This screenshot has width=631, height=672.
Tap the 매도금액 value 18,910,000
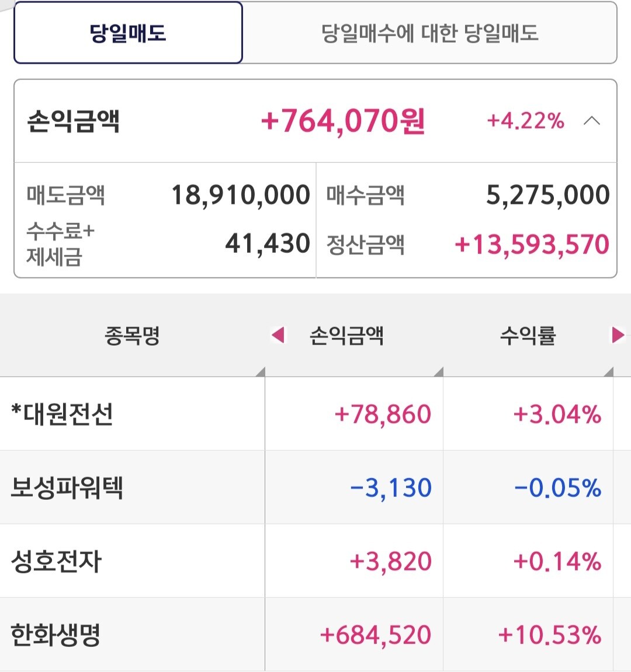click(240, 195)
